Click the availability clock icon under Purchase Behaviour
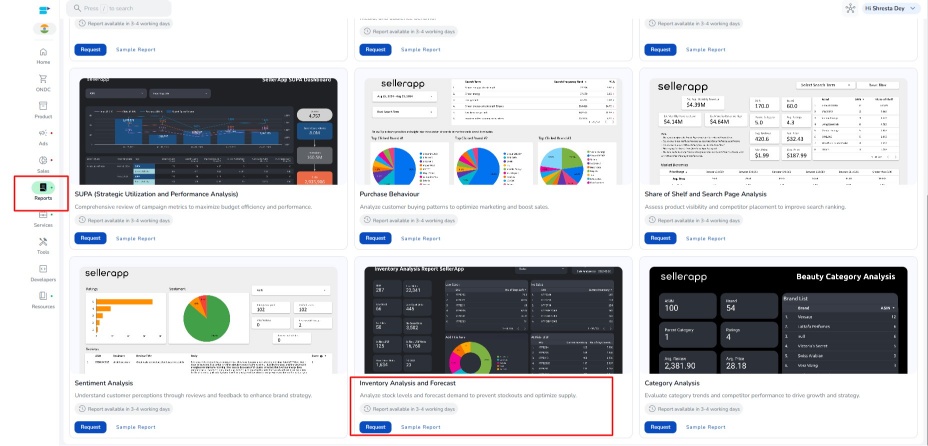This screenshot has width=928, height=446. pos(368,220)
